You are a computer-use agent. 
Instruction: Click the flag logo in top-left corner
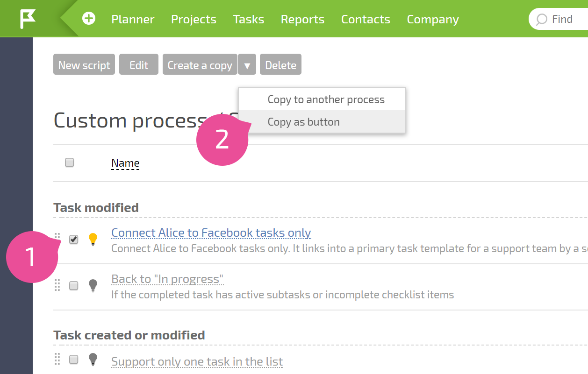click(x=28, y=19)
